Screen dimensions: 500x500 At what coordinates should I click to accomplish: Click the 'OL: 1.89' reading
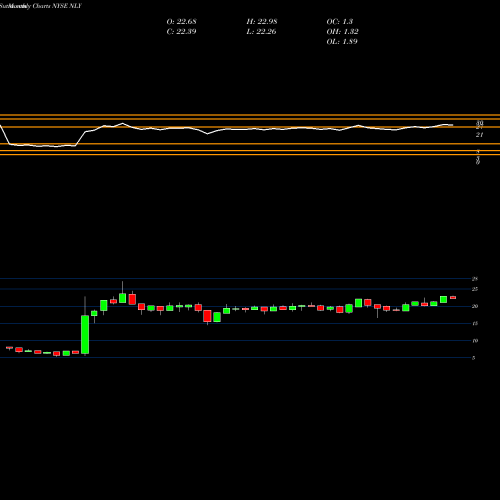click(x=342, y=42)
